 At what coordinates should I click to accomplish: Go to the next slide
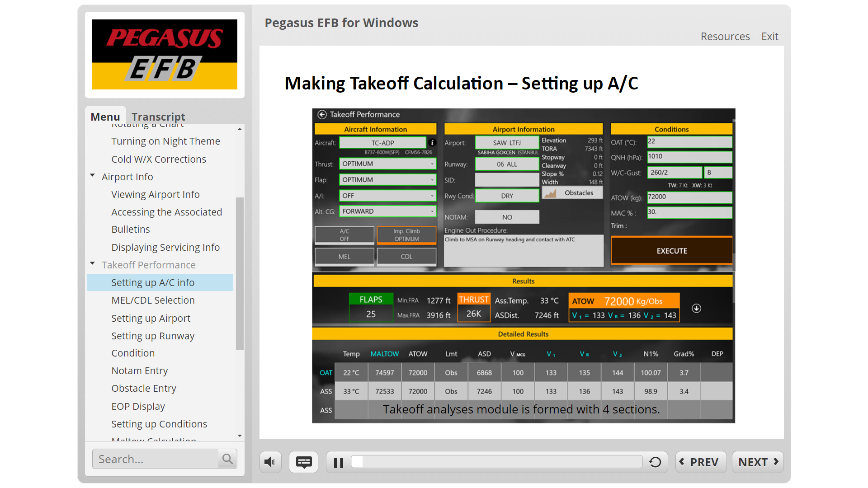point(758,462)
